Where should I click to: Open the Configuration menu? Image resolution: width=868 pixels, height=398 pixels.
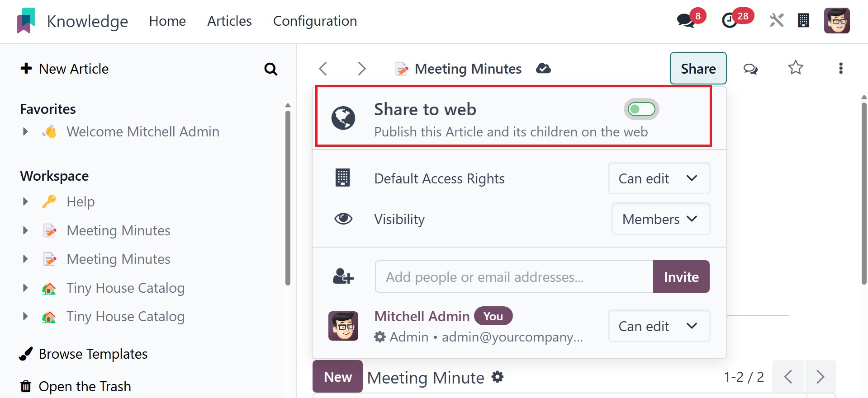click(315, 21)
